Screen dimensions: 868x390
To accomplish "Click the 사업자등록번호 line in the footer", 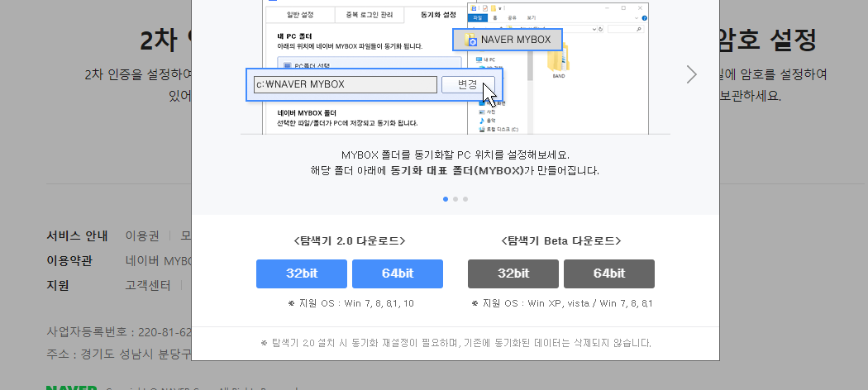I will point(120,332).
